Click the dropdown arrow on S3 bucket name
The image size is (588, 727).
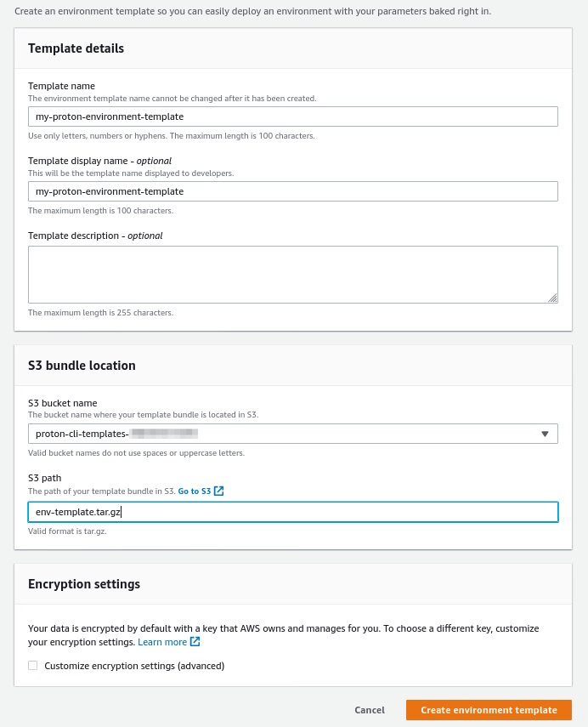point(545,434)
